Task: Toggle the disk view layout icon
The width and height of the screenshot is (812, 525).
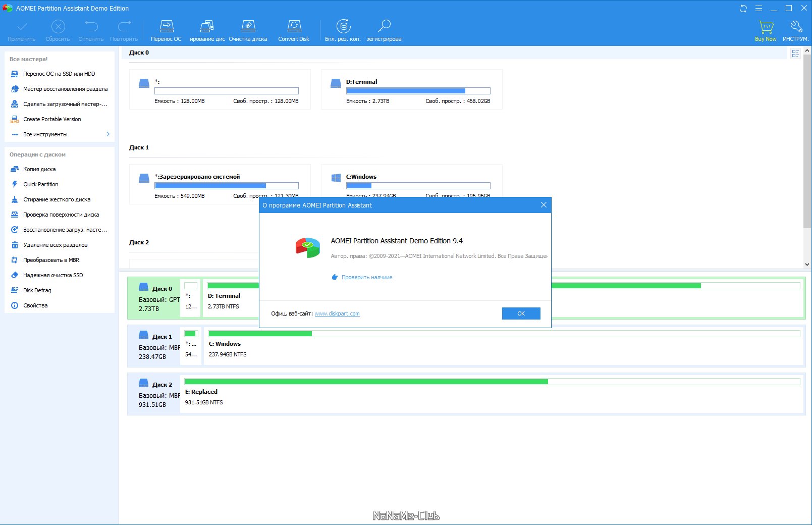Action: pos(795,54)
